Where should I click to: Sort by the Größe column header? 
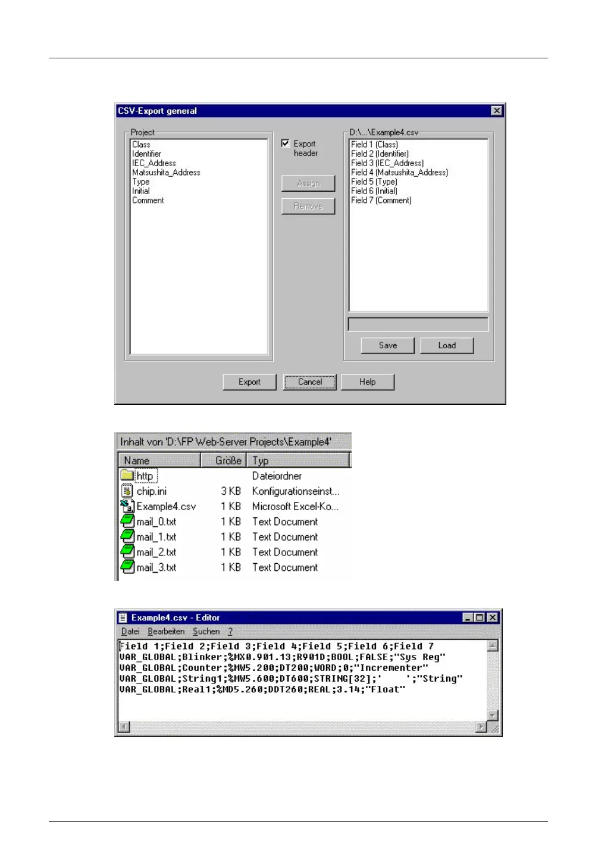(x=223, y=460)
